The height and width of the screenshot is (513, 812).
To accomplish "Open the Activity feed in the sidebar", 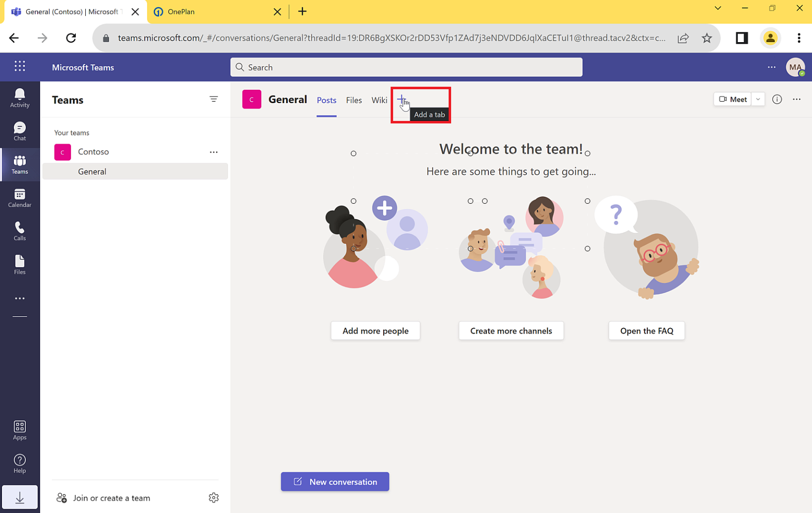I will [x=20, y=98].
